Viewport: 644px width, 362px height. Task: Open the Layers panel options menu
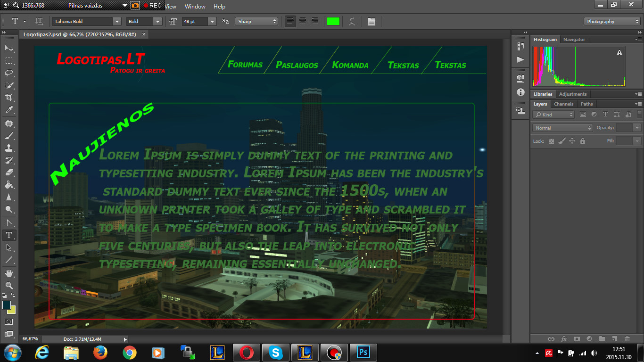point(638,104)
